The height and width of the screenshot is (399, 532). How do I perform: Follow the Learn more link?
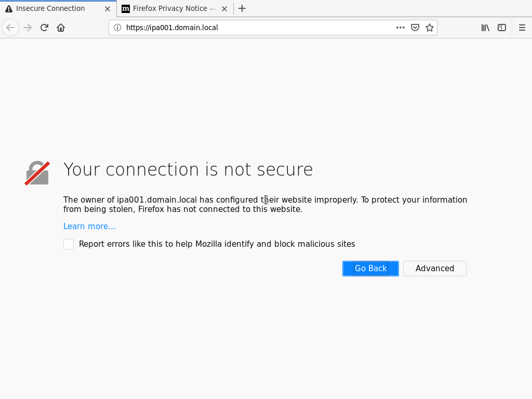click(89, 227)
